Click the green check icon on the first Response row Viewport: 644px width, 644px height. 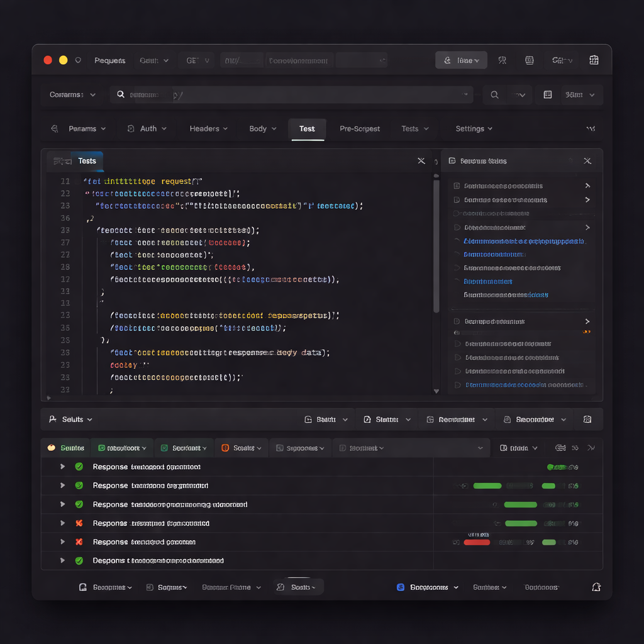tap(79, 467)
